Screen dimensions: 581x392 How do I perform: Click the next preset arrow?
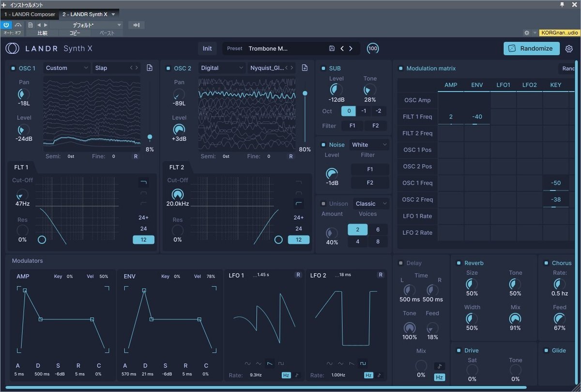(x=350, y=48)
